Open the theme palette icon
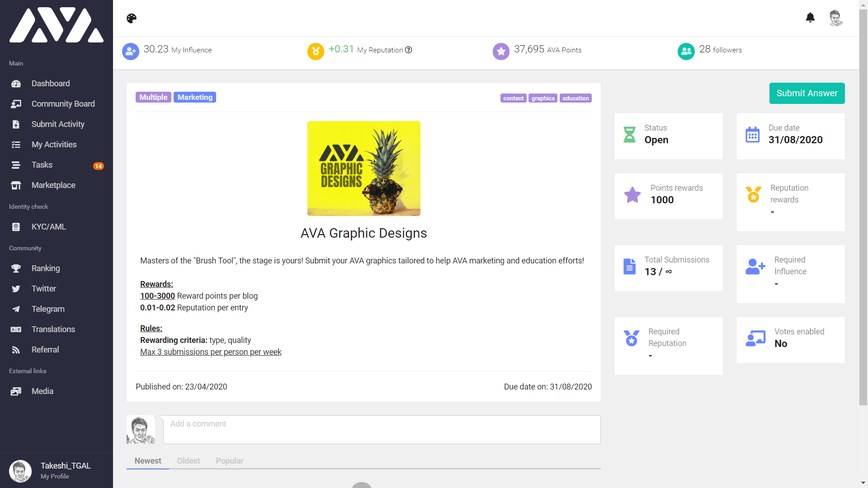This screenshot has height=488, width=868. [132, 18]
